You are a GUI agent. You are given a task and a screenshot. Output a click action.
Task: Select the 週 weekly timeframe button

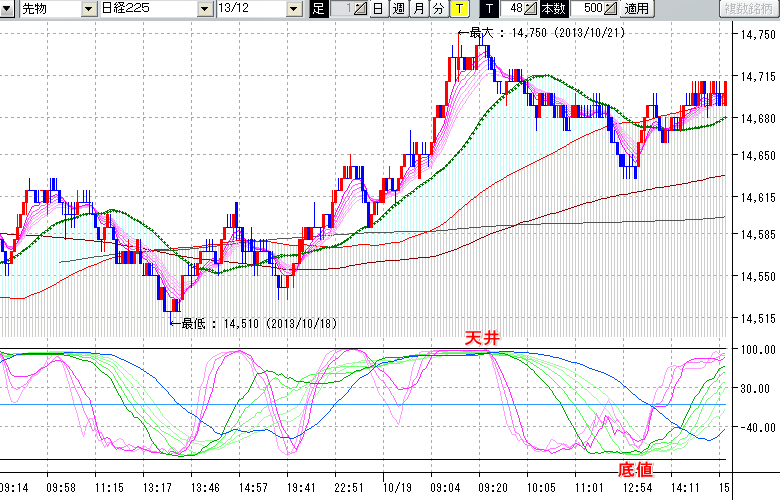point(398,9)
